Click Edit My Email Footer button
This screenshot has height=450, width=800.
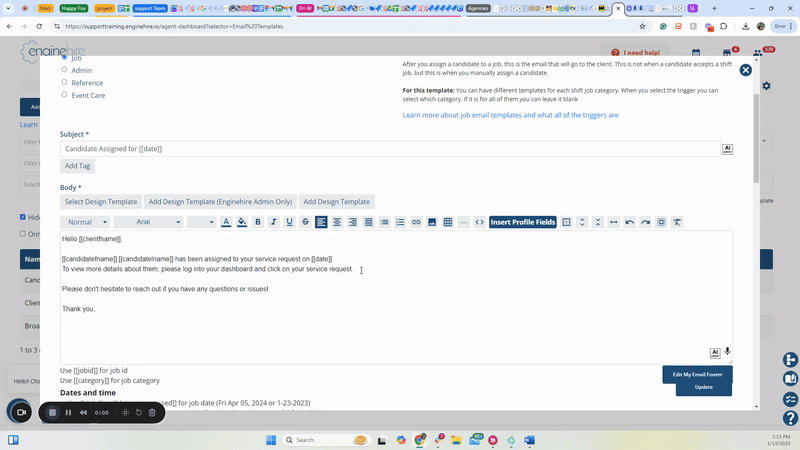click(x=697, y=374)
